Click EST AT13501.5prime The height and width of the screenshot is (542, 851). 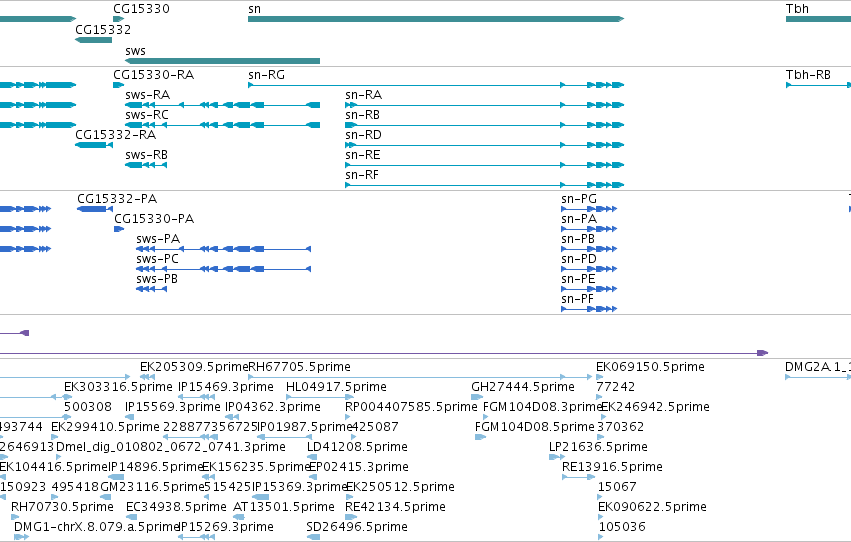(x=283, y=507)
